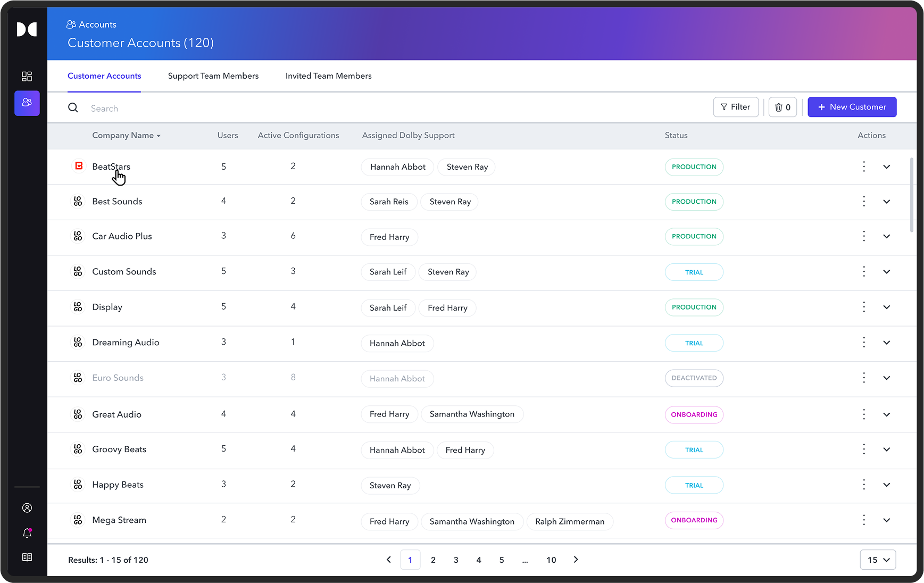Open the documentation book icon
This screenshot has height=583, width=924.
point(27,557)
